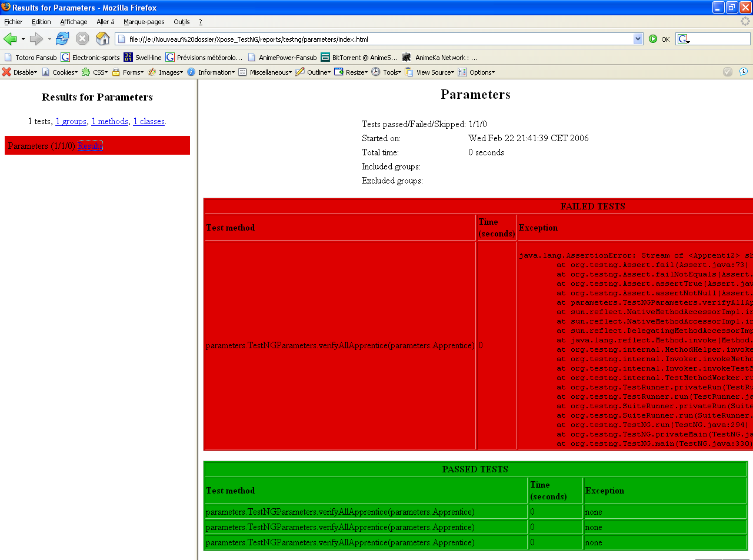753x560 pixels.
Task: Follow the '1 methods' link
Action: (x=109, y=121)
